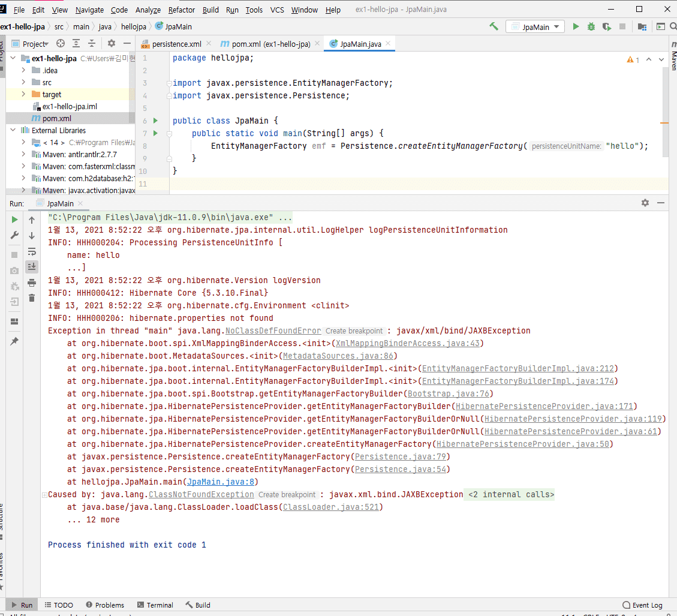Click the exit icon in Run sidebar
Viewport: 677px width, 616px height.
(x=14, y=302)
